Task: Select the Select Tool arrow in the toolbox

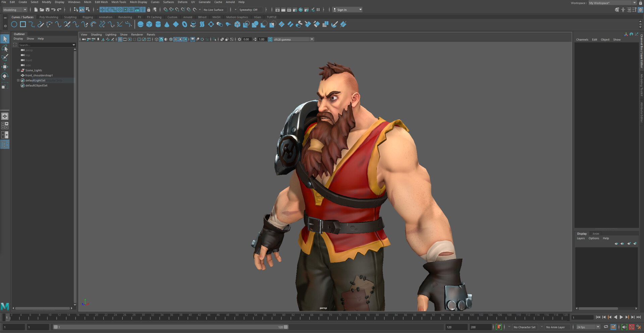Action: (5, 39)
